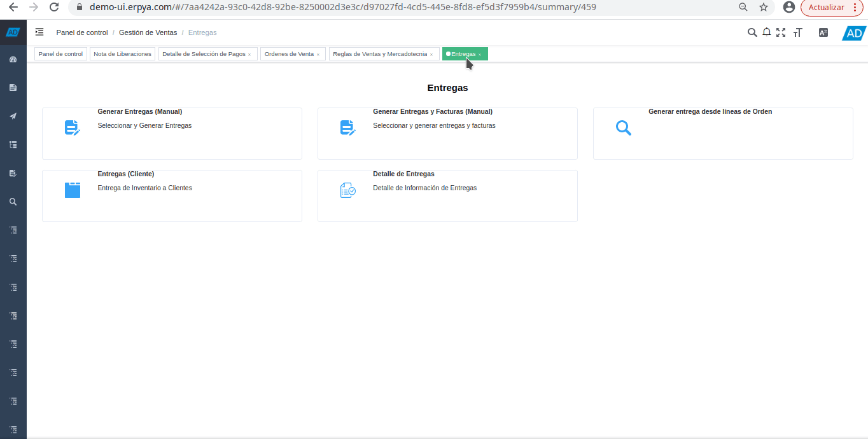Go to Gestión de Ventas breadcrumb
Image resolution: width=868 pixels, height=439 pixels.
coord(148,32)
